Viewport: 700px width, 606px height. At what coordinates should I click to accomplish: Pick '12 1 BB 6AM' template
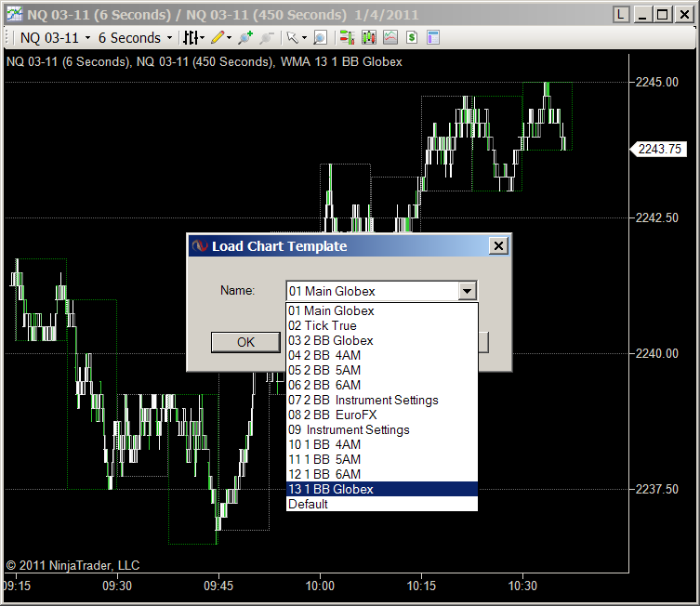[382, 474]
